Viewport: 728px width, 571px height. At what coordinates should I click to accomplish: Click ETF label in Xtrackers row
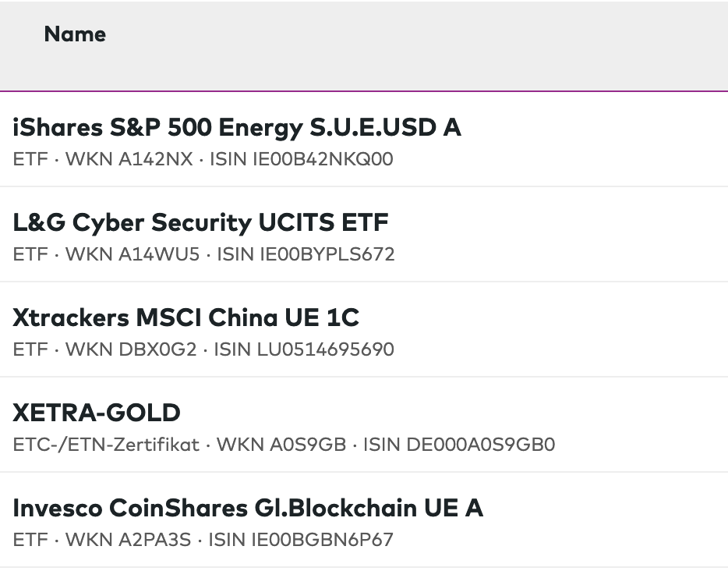[x=30, y=349]
